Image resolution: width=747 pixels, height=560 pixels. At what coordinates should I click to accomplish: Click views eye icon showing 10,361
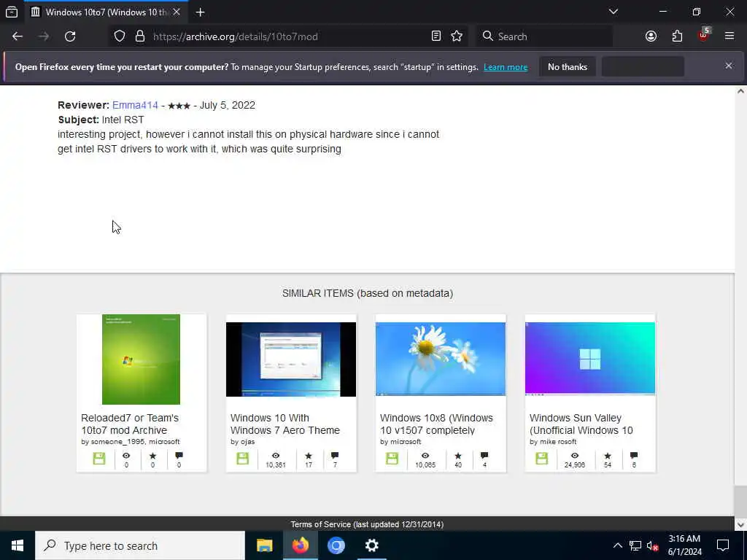click(x=275, y=456)
